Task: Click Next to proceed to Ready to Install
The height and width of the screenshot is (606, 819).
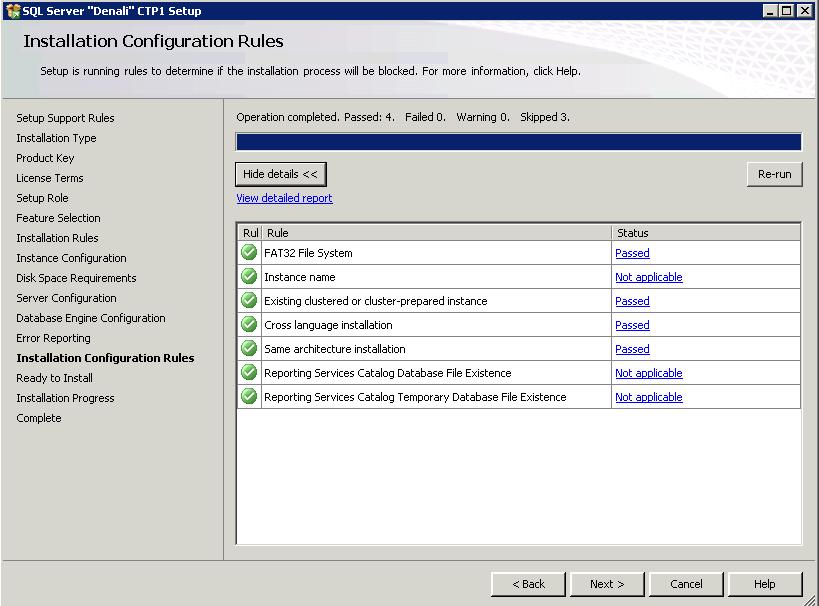Action: pos(607,584)
